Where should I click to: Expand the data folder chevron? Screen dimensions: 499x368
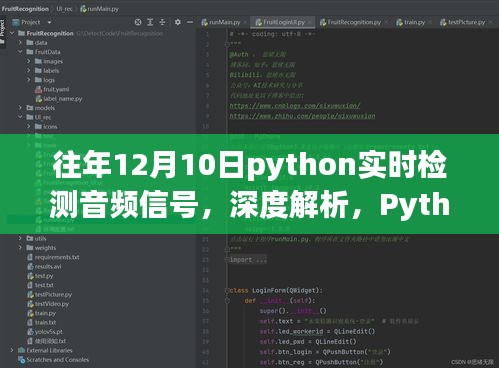20,43
